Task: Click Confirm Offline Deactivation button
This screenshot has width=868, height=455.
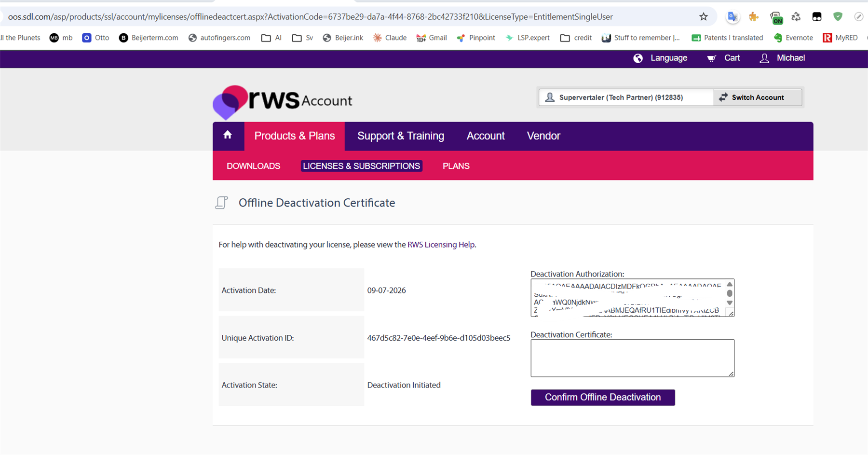Action: [x=603, y=398]
